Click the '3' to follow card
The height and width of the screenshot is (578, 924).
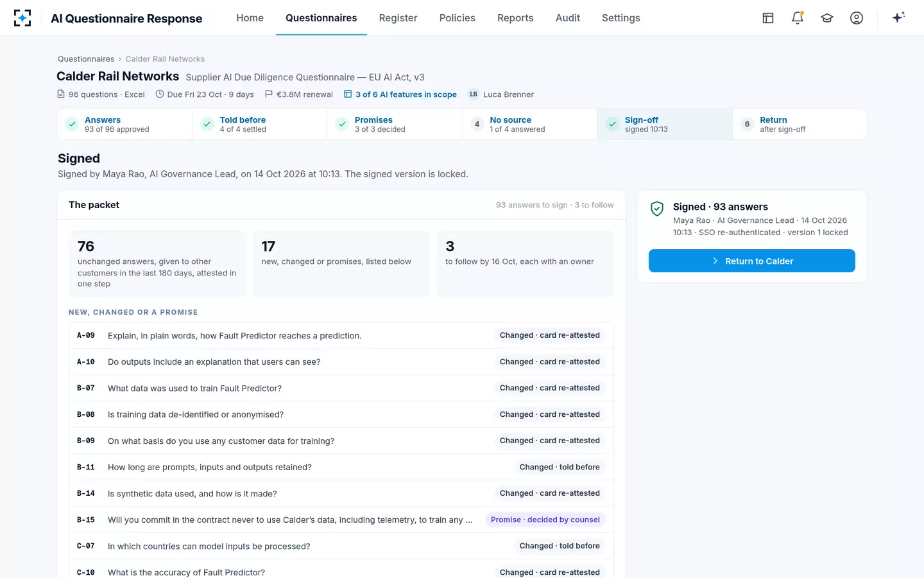[525, 264]
